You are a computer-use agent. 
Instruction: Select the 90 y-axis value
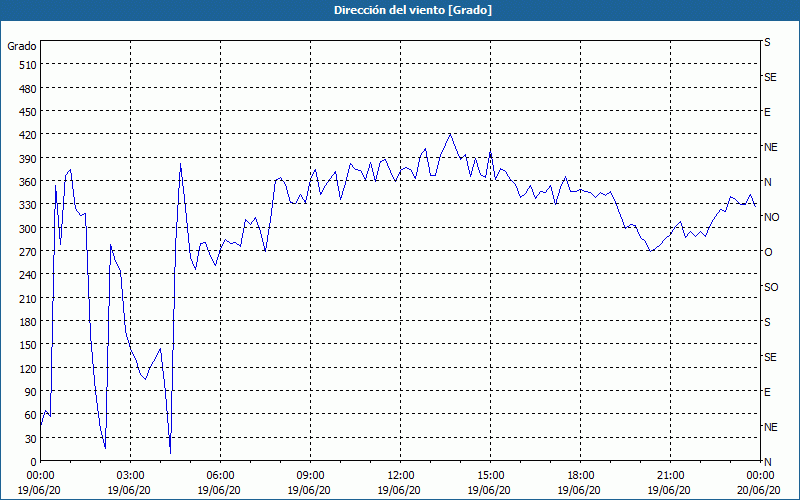(31, 392)
